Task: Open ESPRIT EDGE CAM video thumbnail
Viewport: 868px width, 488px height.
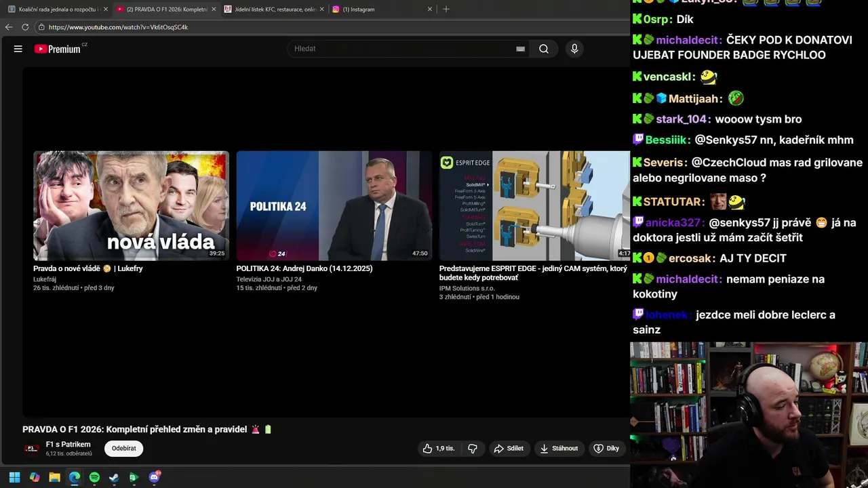Action: coord(534,205)
